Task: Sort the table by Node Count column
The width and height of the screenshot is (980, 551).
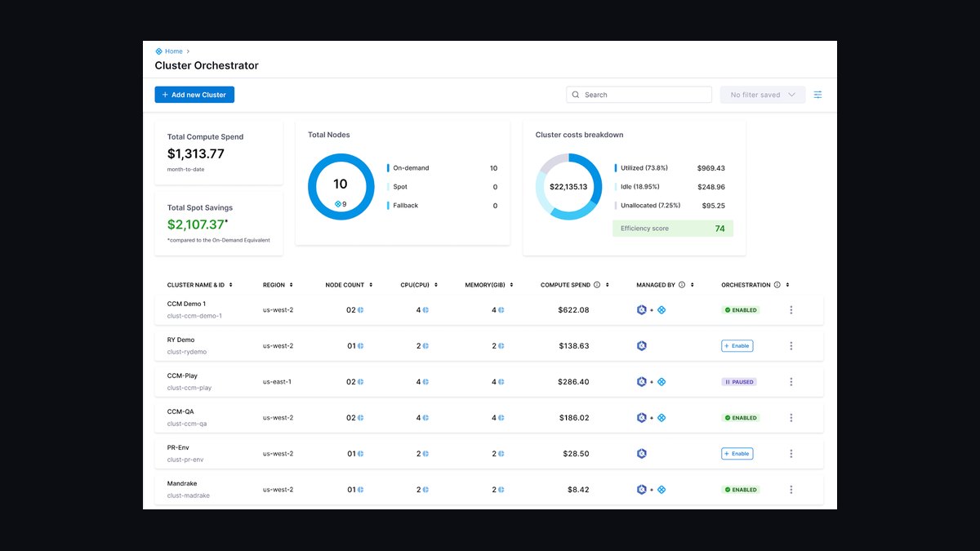Action: click(371, 285)
